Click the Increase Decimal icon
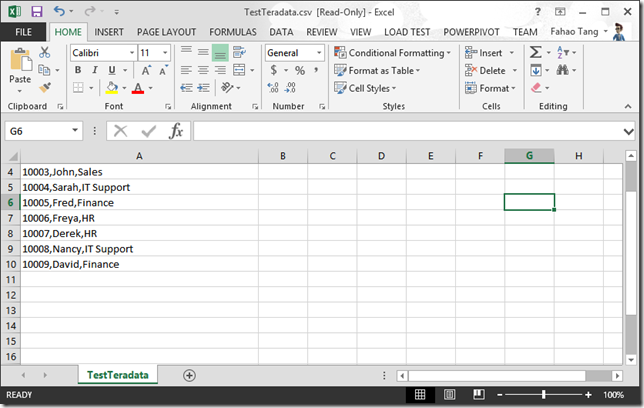The height and width of the screenshot is (408, 644). pyautogui.click(x=273, y=88)
